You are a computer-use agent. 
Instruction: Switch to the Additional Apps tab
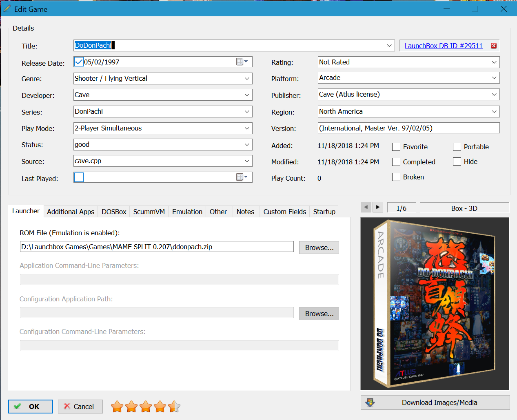[71, 212]
